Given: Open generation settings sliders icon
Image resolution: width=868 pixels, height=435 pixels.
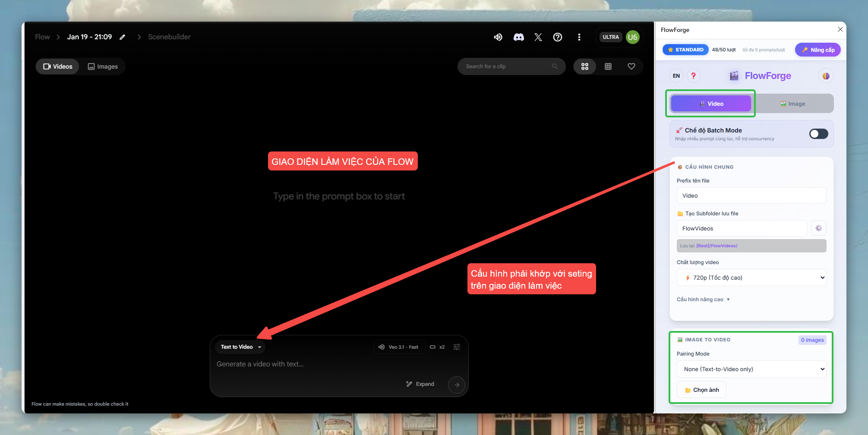Looking at the screenshot, I should pos(457,347).
